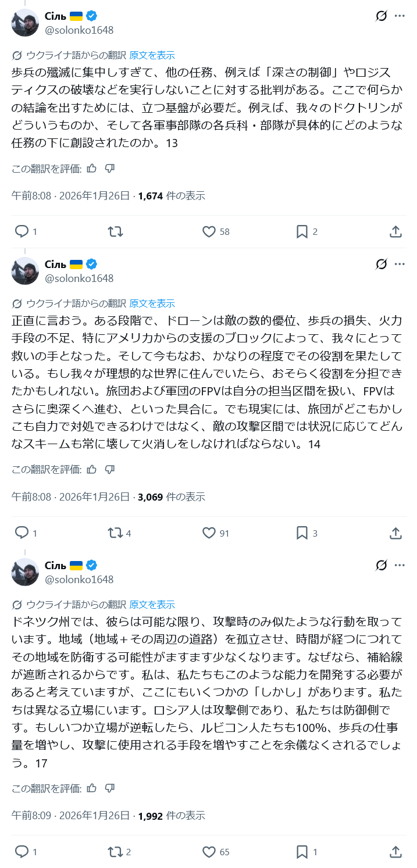Open the more options menu on first post
The width and height of the screenshot is (417, 868).
(399, 16)
